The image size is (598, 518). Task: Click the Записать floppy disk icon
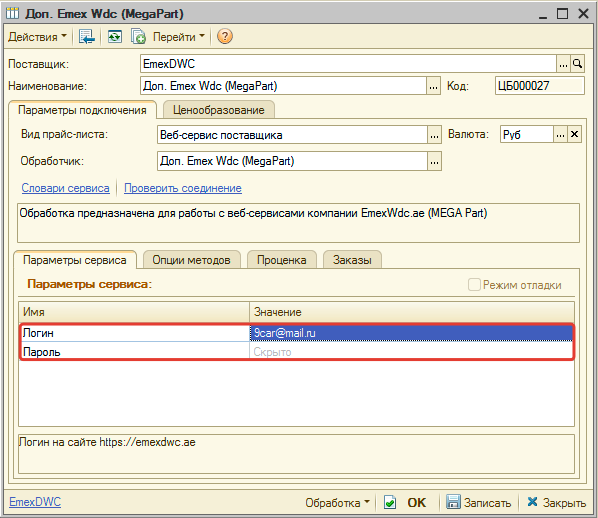(x=453, y=502)
